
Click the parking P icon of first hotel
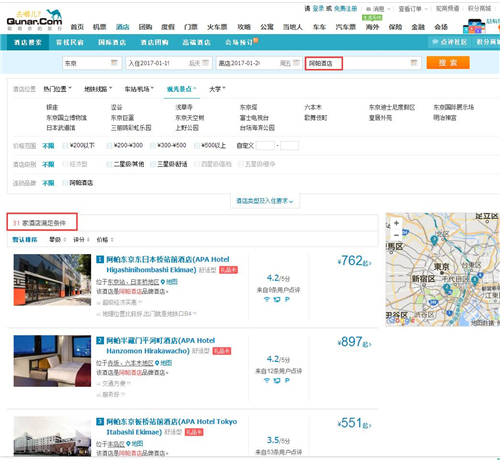(x=287, y=299)
